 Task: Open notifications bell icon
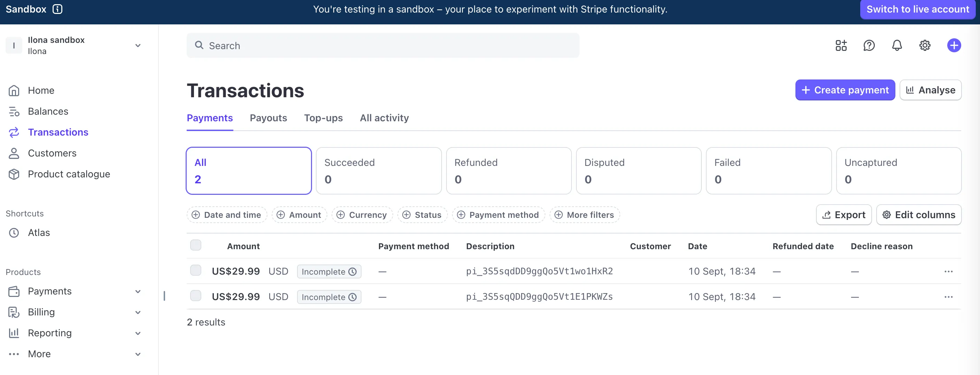(897, 45)
